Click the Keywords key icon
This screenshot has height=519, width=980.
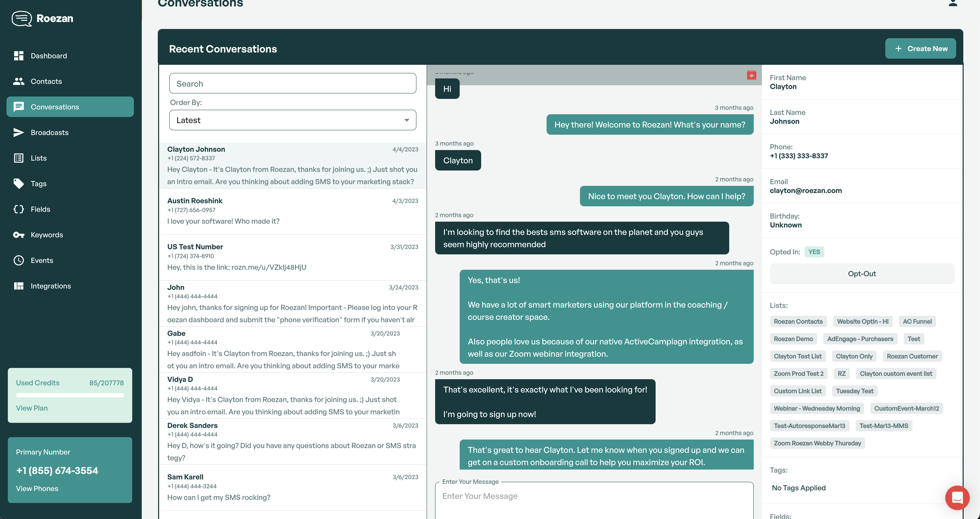[18, 235]
